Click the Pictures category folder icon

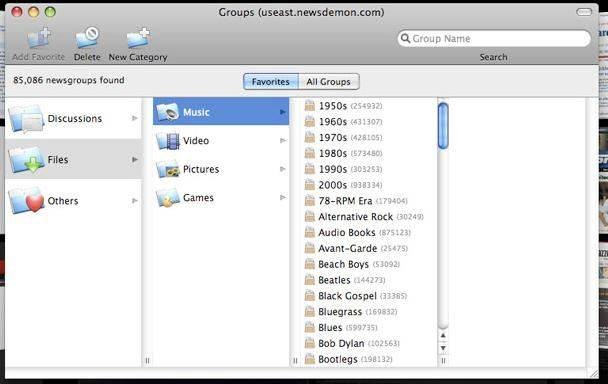click(x=168, y=169)
